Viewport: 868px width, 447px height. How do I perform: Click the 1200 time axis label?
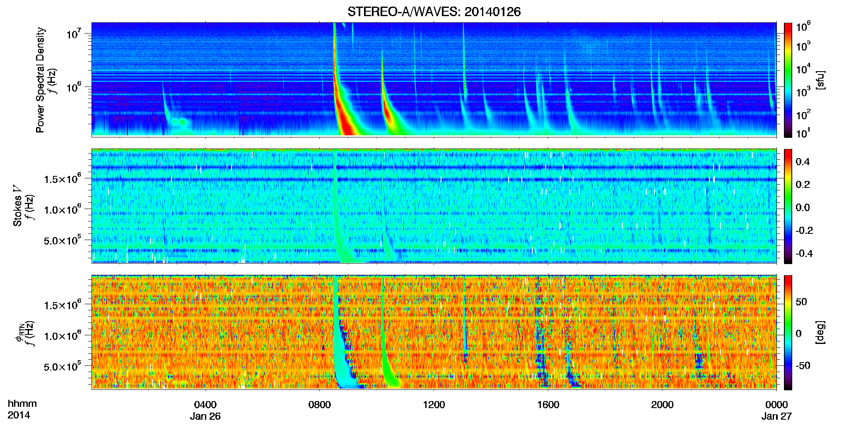click(x=434, y=405)
